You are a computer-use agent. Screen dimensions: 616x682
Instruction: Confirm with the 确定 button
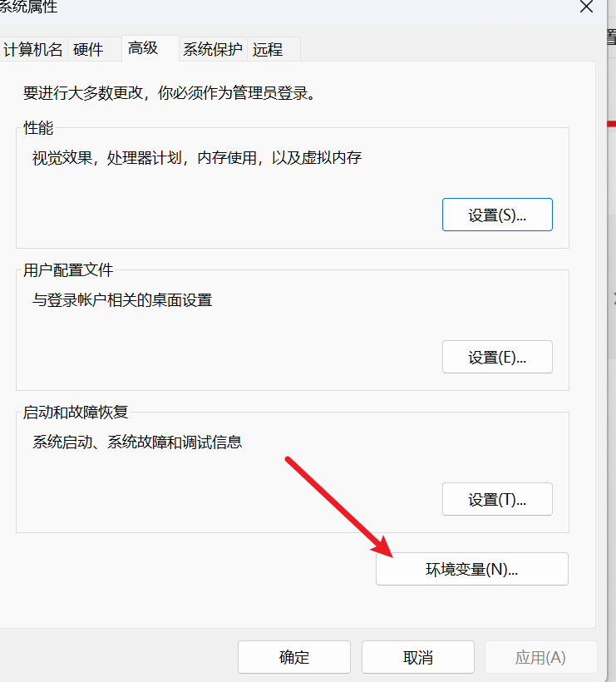point(294,657)
